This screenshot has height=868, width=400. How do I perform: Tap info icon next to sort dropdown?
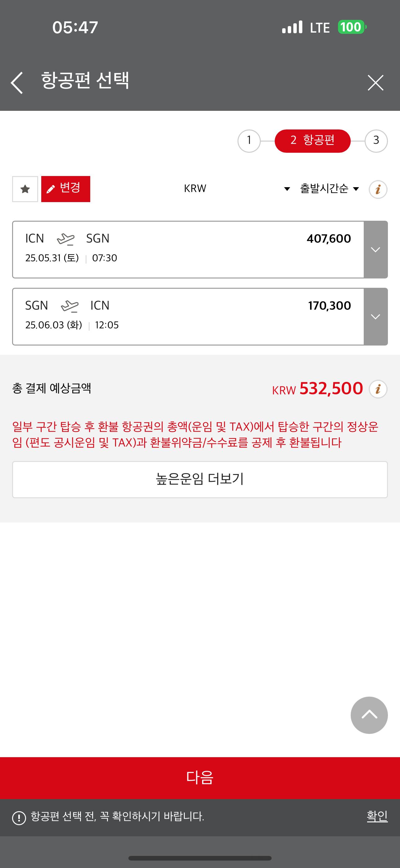point(378,189)
